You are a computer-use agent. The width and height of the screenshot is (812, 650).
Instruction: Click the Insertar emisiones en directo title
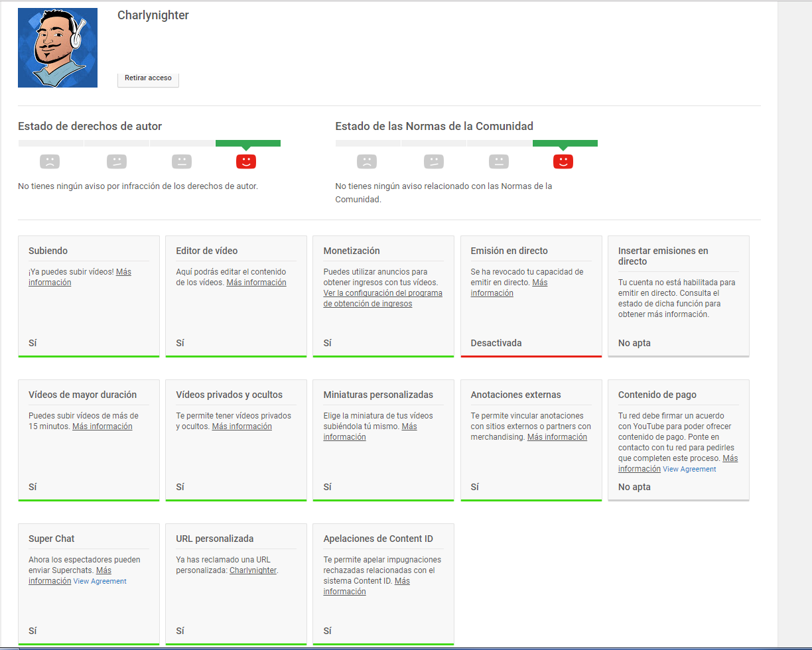(x=663, y=256)
